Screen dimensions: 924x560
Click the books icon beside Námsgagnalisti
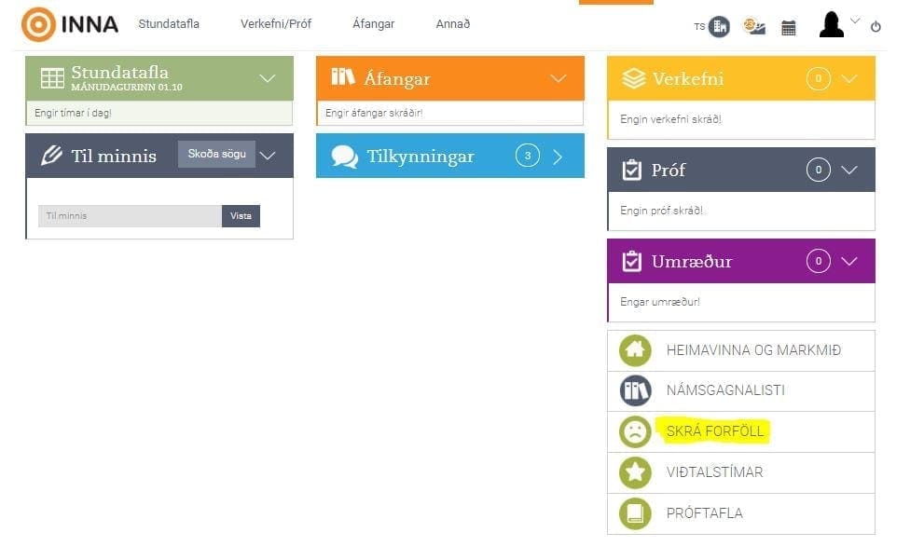pos(635,390)
